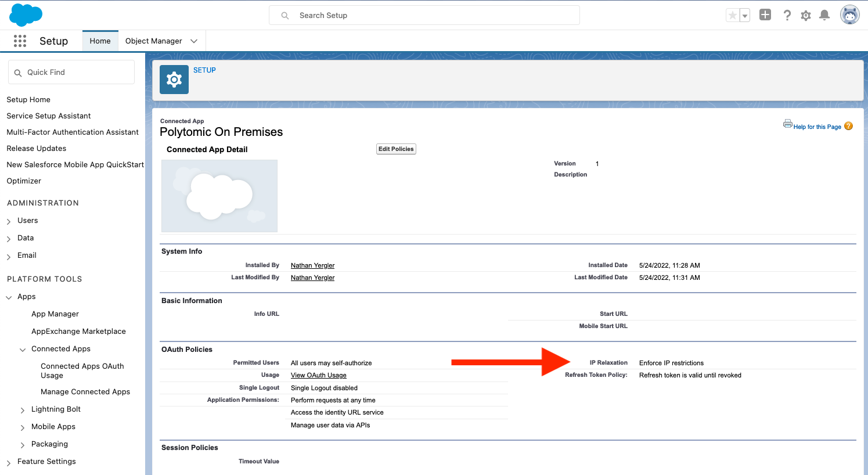Select Manage Connected Apps in sidebar
The image size is (868, 475).
tap(85, 391)
